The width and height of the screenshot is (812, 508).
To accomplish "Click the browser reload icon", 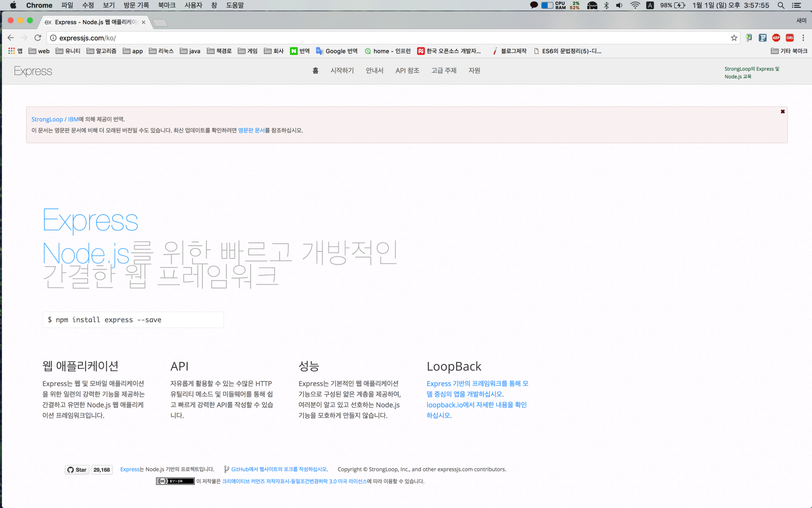I will [x=38, y=38].
